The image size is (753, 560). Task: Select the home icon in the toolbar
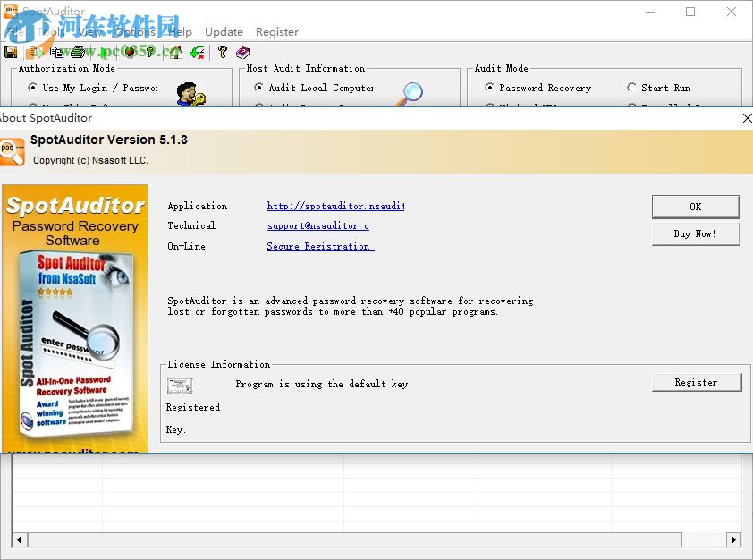click(x=175, y=51)
